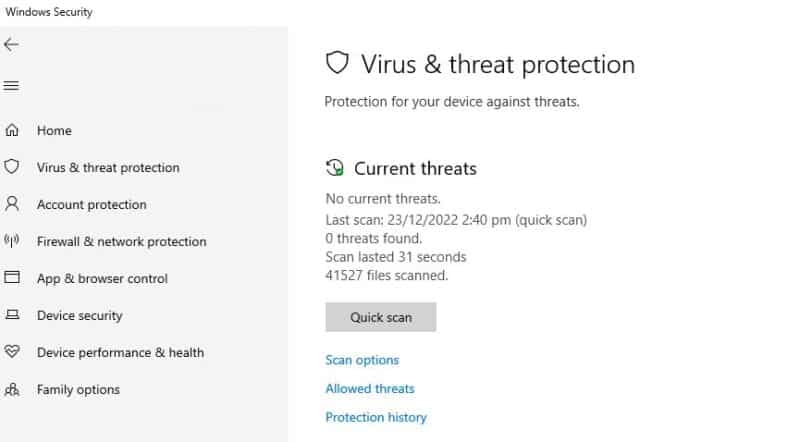The height and width of the screenshot is (442, 800).
Task: Go to Home in sidebar
Action: (54, 131)
